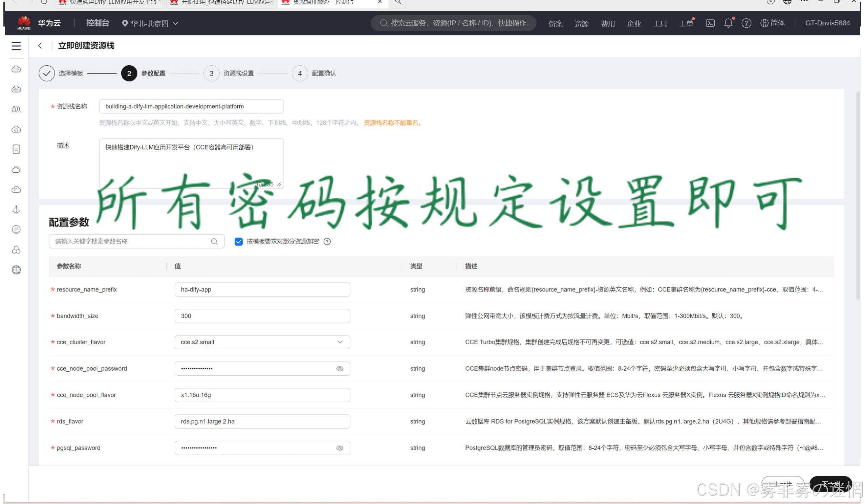The image size is (865, 504).
Task: Open the sailboat-shaped sidebar icon
Action: [x=16, y=209]
